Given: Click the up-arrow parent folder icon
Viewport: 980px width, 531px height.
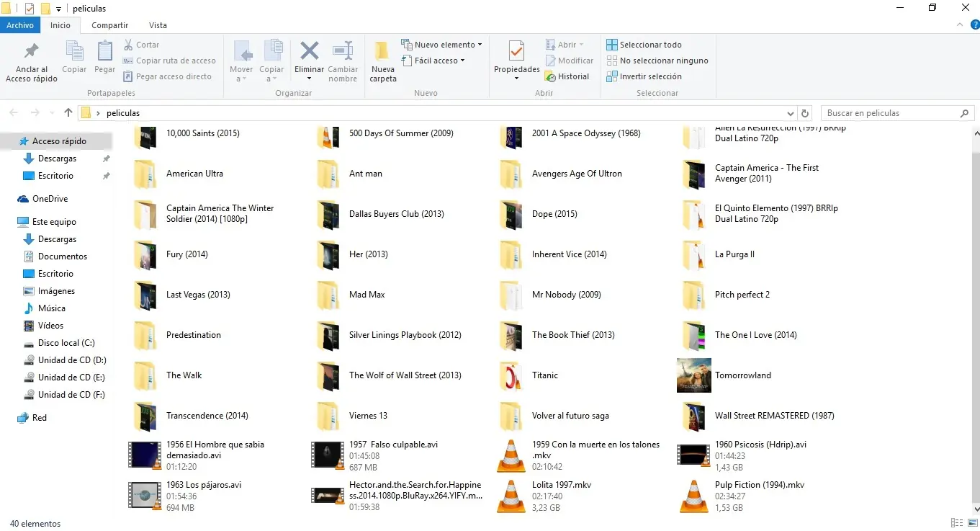Looking at the screenshot, I should tap(68, 113).
